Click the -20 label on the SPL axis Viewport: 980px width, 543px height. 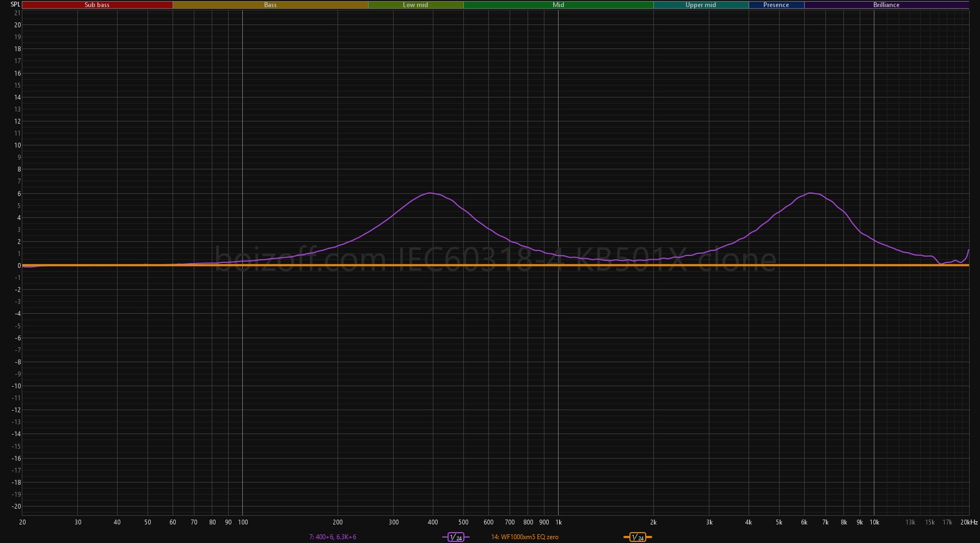point(17,507)
